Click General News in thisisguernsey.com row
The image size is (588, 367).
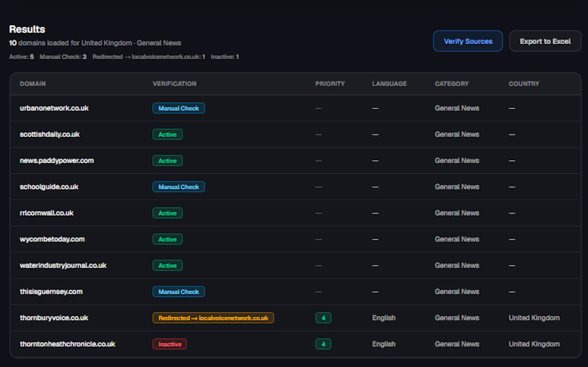457,292
